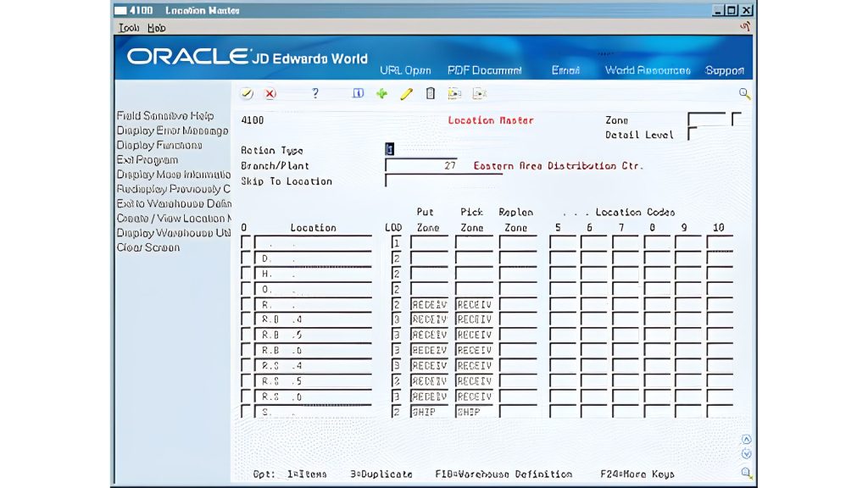
Task: Click the clipboard icon in toolbar
Action: tap(431, 93)
